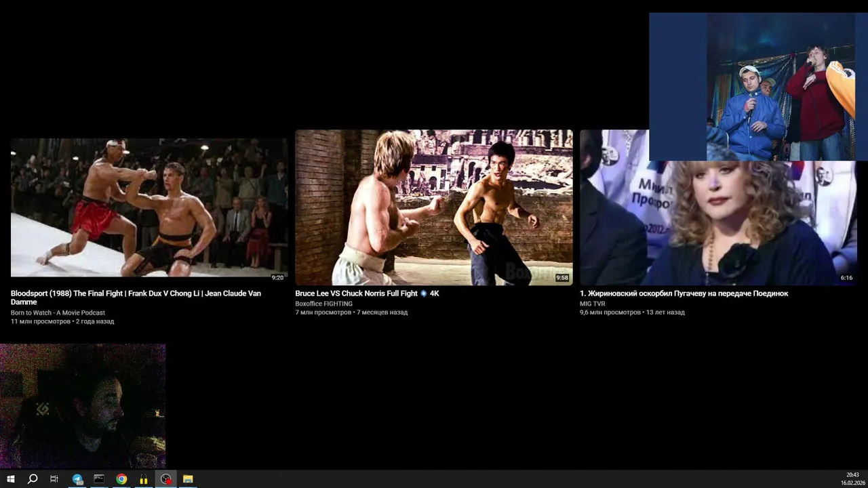Open the command prompt taskbar icon
This screenshot has height=488, width=868.
[x=99, y=479]
